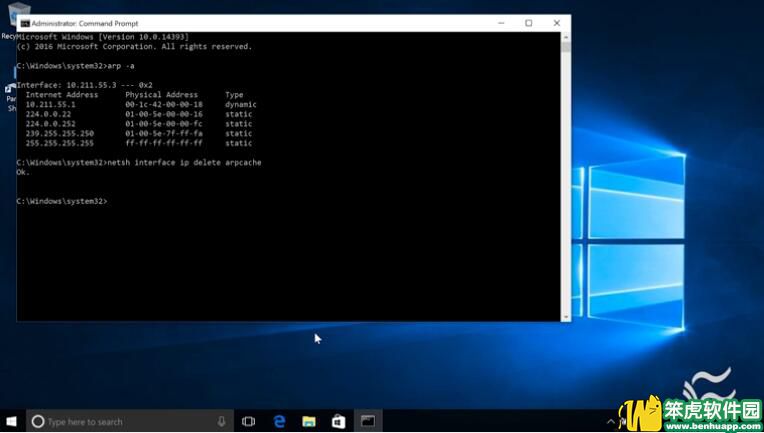764x433 pixels.
Task: Click physical address 01-00-5e-00-00-fc
Action: (x=164, y=124)
